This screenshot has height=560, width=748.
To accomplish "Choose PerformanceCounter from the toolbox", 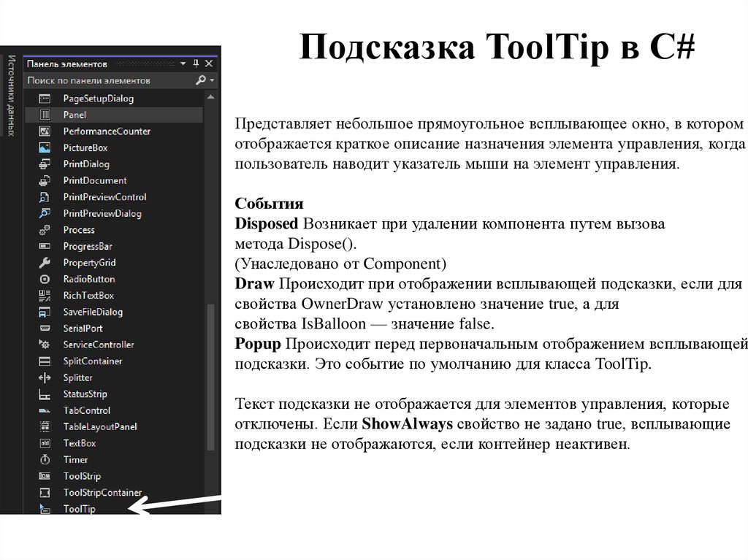I will click(107, 131).
